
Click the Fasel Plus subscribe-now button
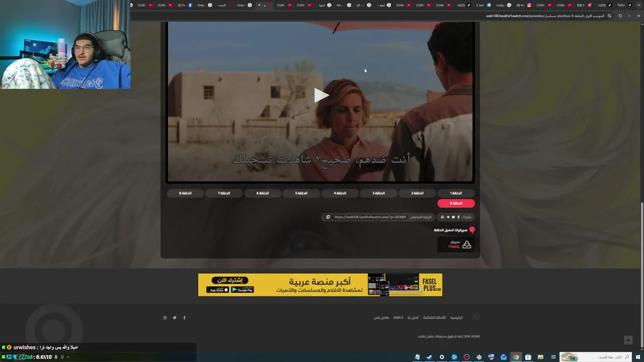click(230, 280)
